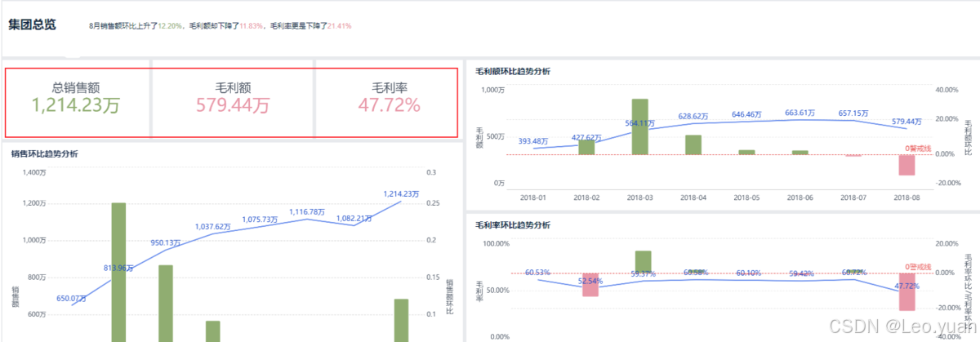Click the 0警戒线 label in gross profit chart
980x342 pixels.
pos(919,148)
